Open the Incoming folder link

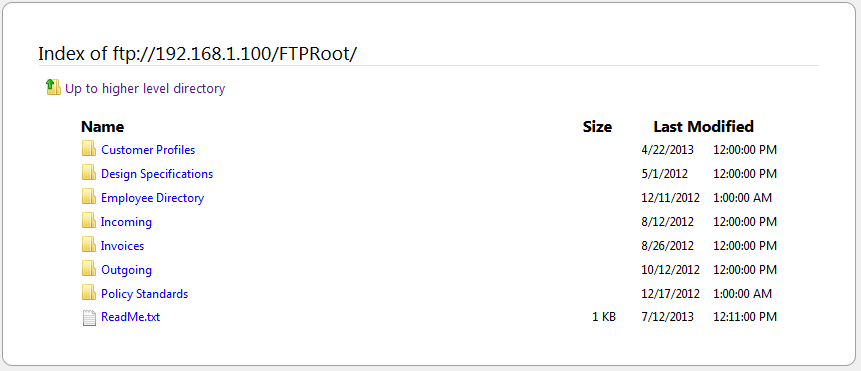pos(126,222)
